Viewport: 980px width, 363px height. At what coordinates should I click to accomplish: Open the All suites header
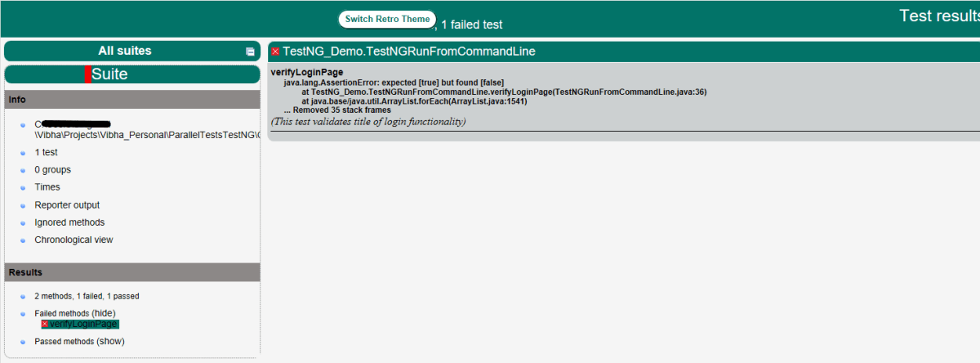tap(124, 51)
